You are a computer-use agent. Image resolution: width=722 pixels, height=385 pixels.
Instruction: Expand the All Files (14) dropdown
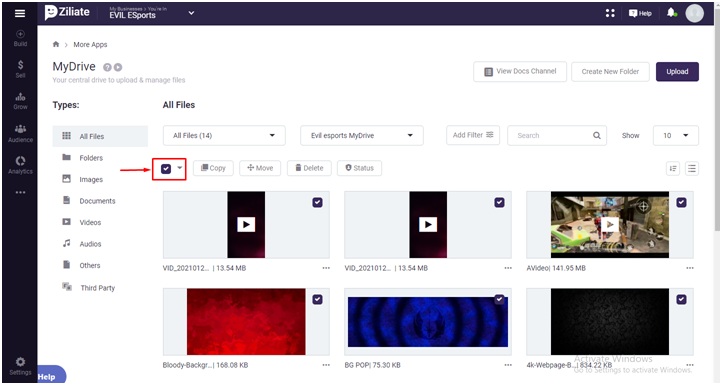(224, 135)
